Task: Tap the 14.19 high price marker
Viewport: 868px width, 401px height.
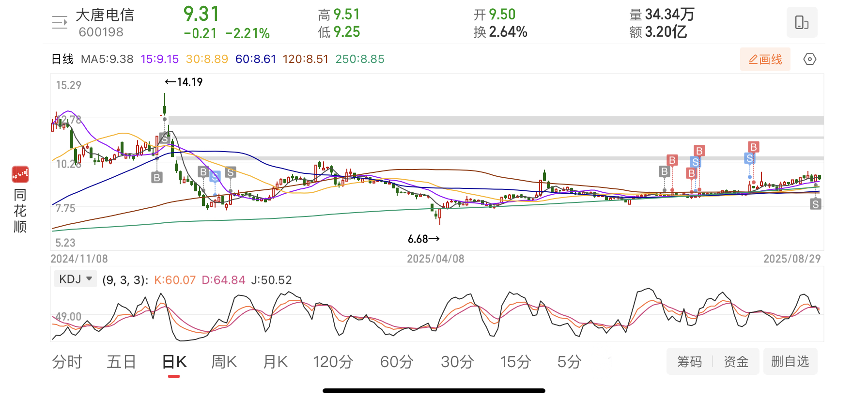Action: pos(184,82)
